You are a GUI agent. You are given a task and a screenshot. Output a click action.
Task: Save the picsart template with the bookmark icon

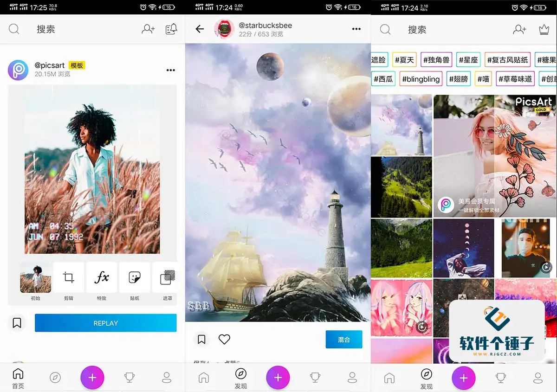[18, 323]
